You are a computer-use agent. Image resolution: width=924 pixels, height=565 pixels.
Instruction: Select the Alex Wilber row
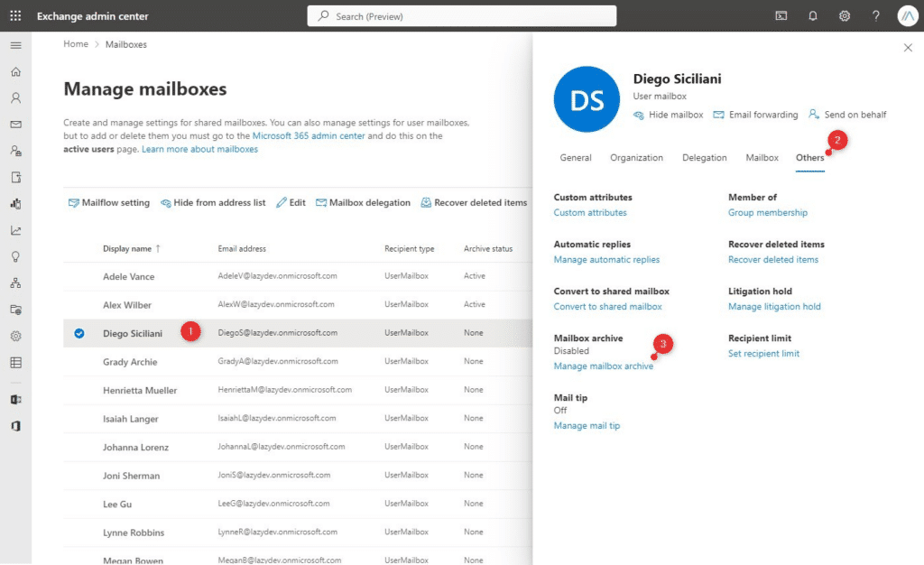pos(298,304)
